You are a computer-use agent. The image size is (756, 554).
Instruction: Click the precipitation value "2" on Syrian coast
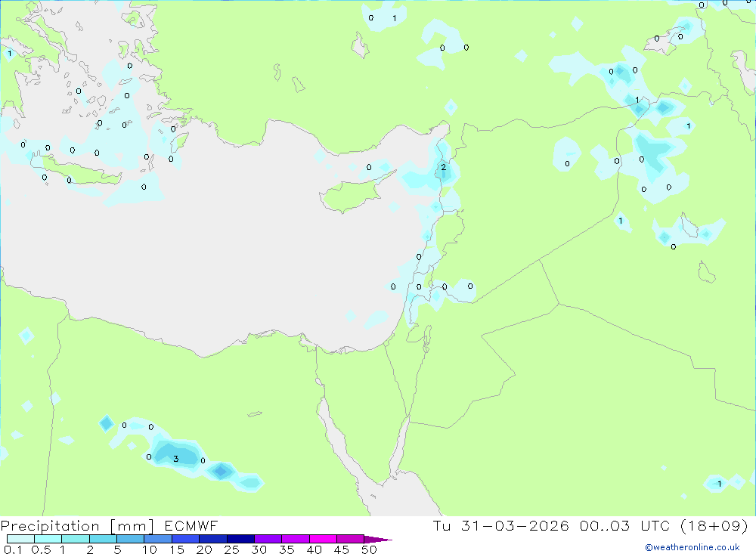click(444, 167)
